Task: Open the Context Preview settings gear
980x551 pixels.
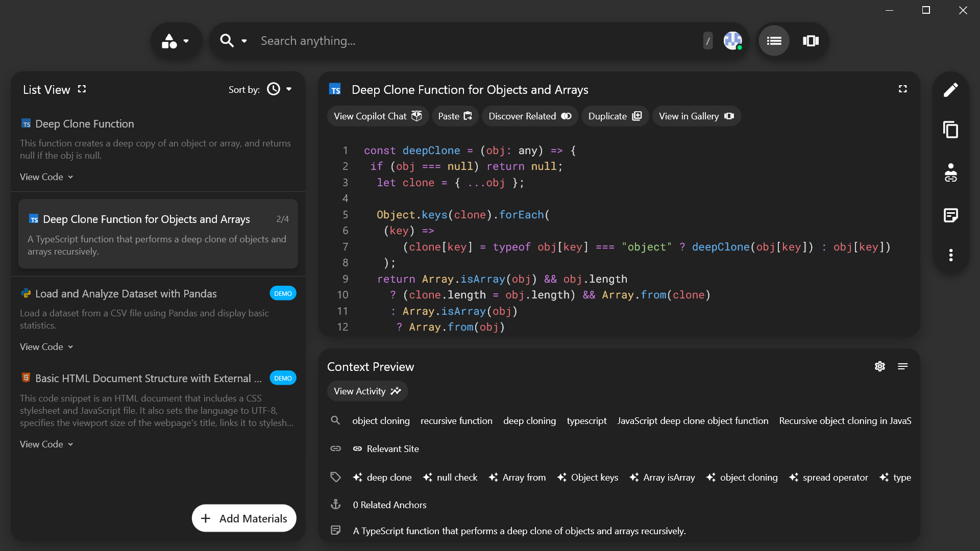Action: 879,366
